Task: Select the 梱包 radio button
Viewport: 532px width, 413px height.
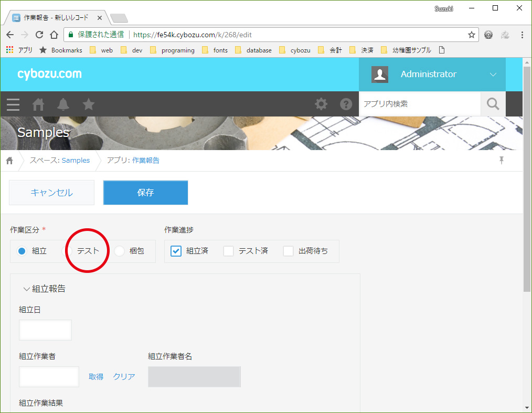Action: (x=120, y=251)
